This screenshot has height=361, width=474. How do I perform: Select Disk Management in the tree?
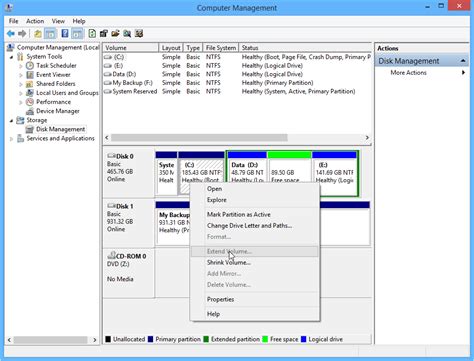pos(60,129)
